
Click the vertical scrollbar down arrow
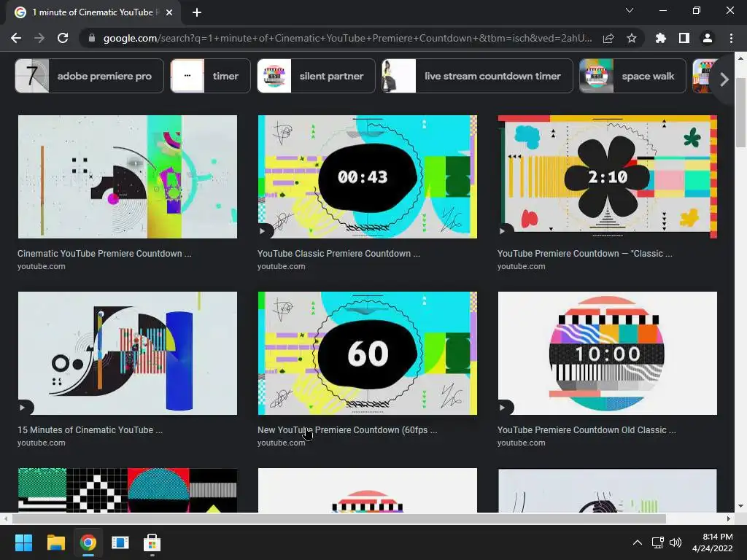tap(740, 506)
